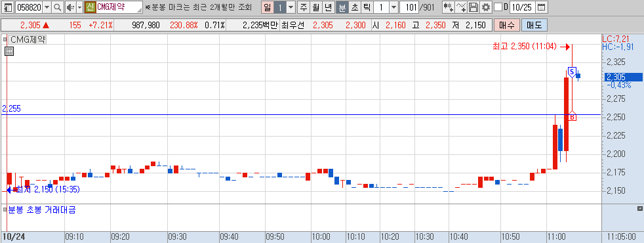The image size is (644, 243).
Task: Click the current price tag 2,305 on axis
Action: pyautogui.click(x=624, y=77)
